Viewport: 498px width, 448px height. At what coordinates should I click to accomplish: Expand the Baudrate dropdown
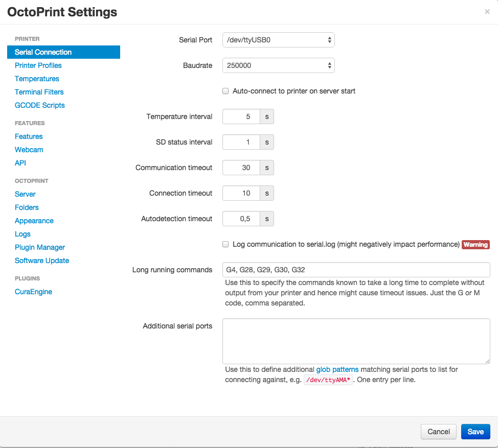[x=279, y=65]
